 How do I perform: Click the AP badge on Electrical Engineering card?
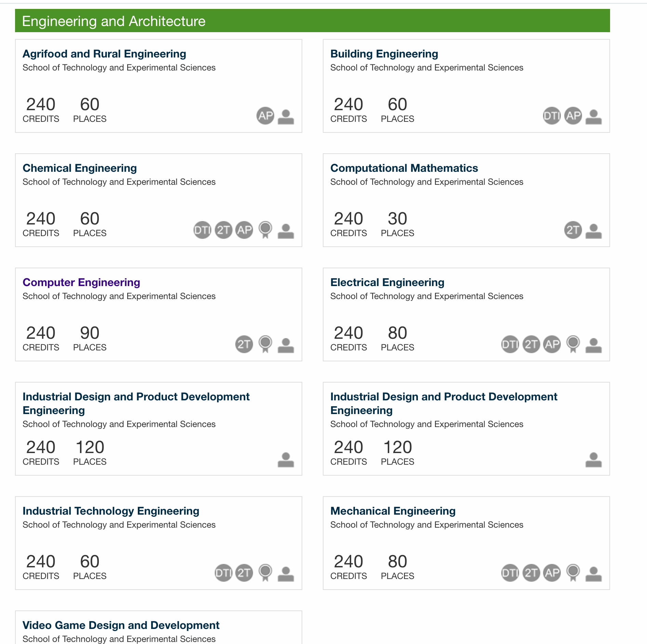point(552,344)
